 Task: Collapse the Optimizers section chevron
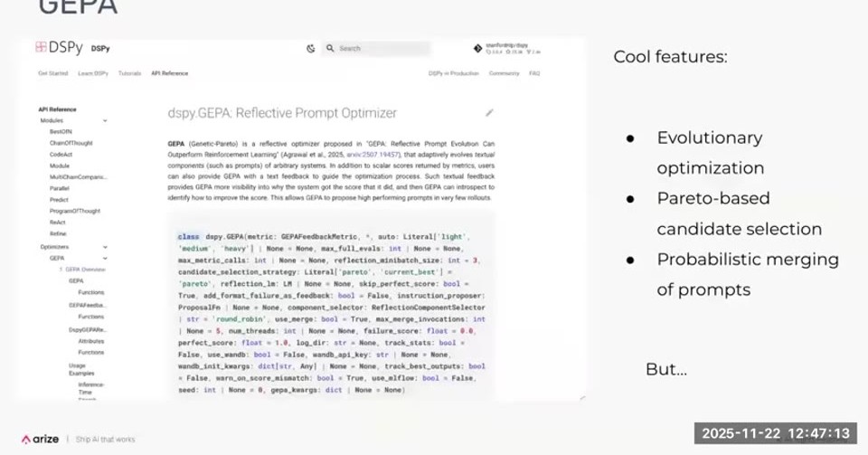pos(105,247)
